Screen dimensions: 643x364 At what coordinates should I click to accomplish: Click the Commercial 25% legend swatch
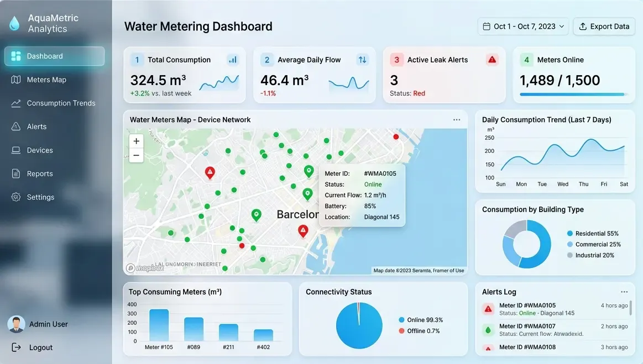click(x=570, y=244)
